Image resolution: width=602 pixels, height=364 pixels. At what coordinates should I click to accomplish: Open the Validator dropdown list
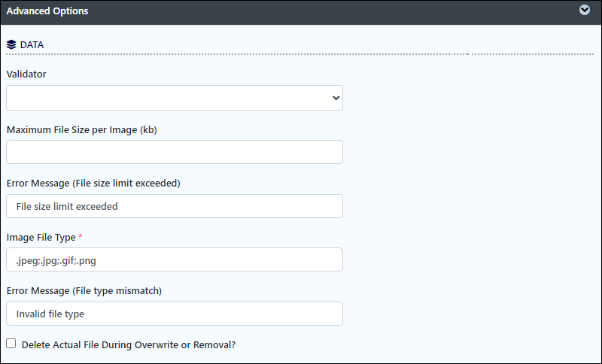pyautogui.click(x=175, y=98)
